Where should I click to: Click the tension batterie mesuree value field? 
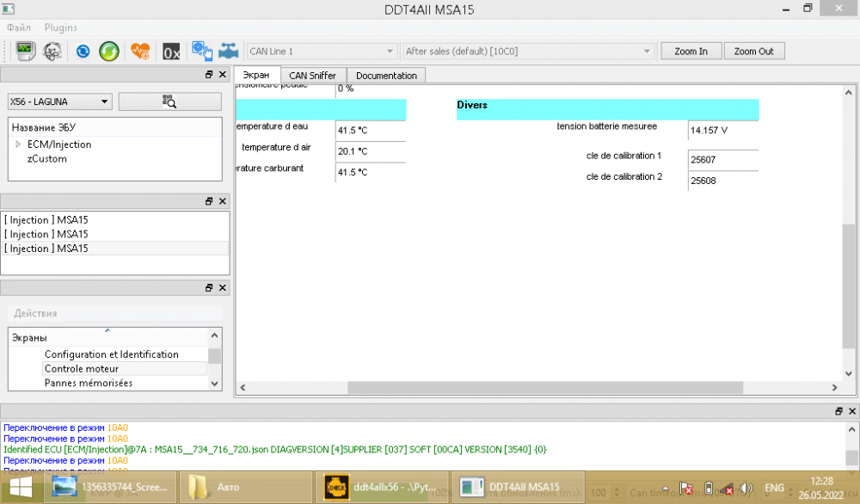(x=723, y=131)
